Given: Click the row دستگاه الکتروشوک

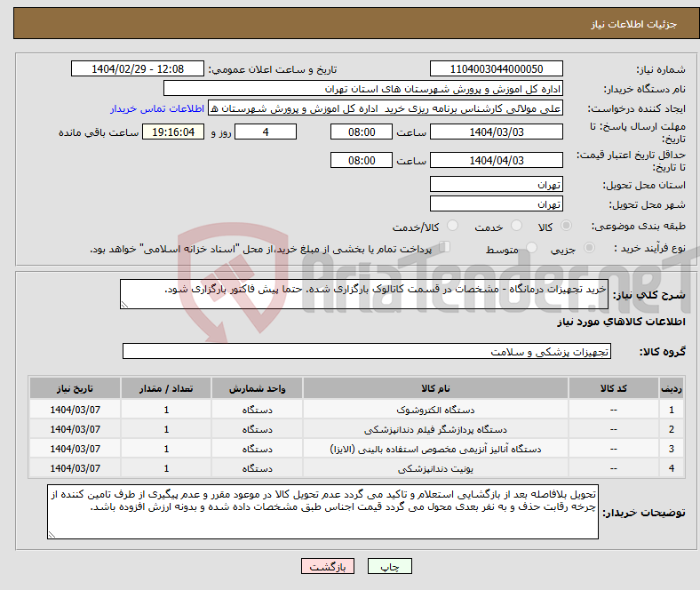Looking at the screenshot, I should 357,410.
